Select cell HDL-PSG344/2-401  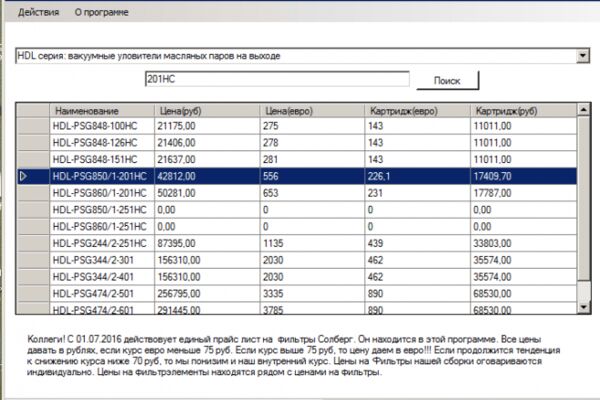pos(102,277)
